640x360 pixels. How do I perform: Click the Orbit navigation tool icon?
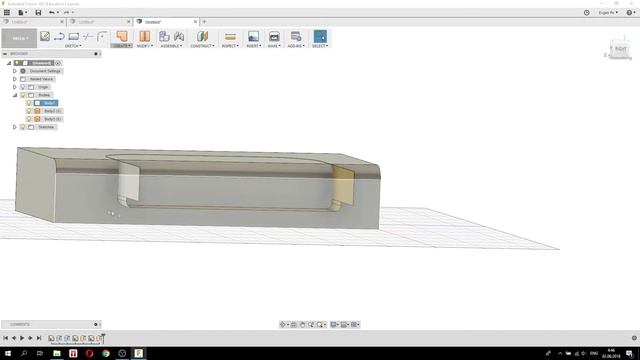point(282,324)
